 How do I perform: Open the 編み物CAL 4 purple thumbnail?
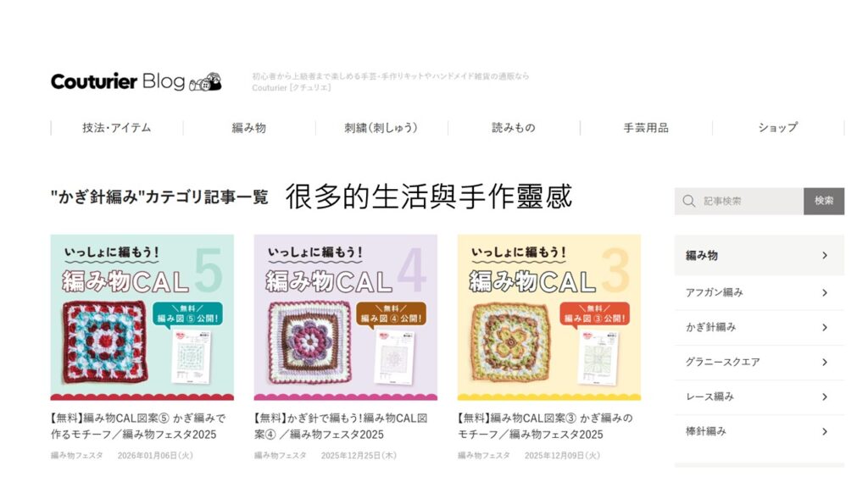346,317
